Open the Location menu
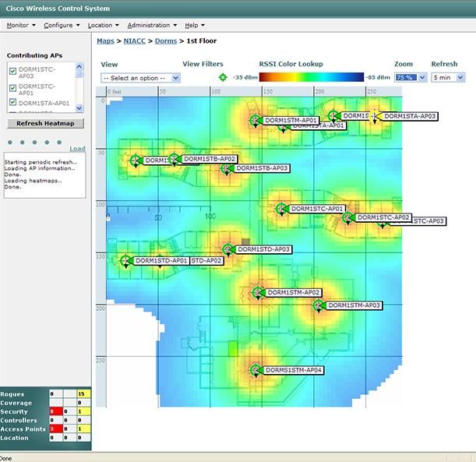The height and width of the screenshot is (462, 476). pyautogui.click(x=103, y=25)
